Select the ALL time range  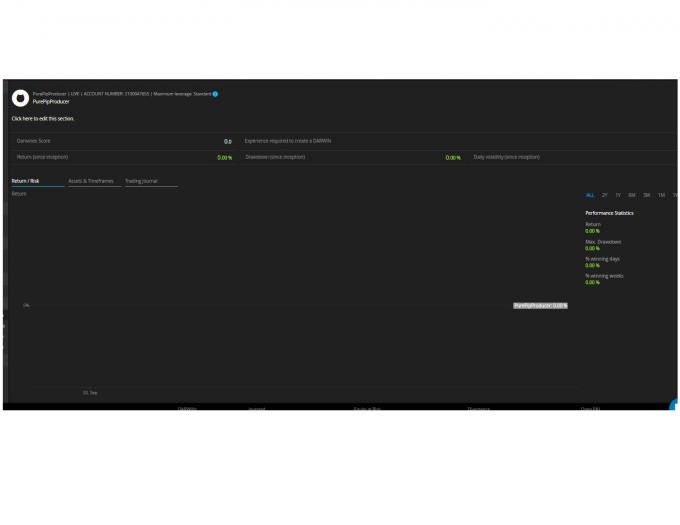click(x=590, y=195)
